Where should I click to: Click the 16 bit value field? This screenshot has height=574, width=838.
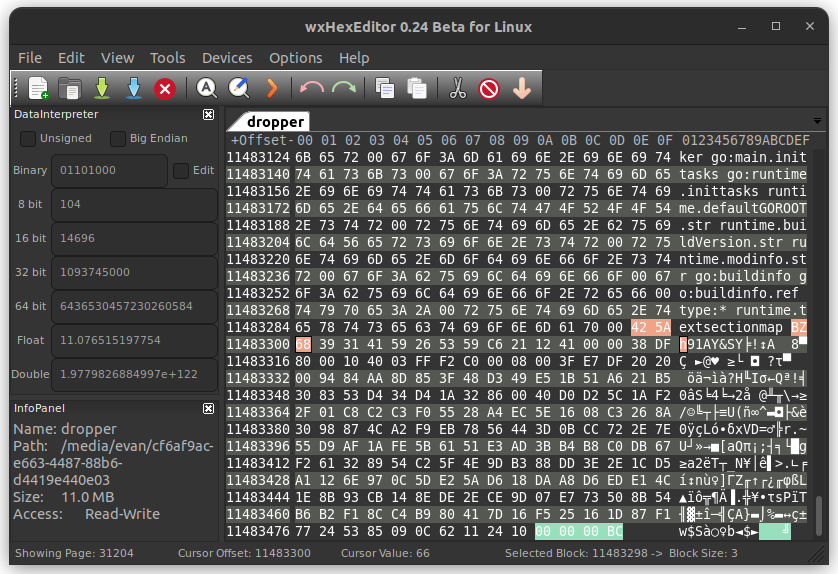pos(134,238)
